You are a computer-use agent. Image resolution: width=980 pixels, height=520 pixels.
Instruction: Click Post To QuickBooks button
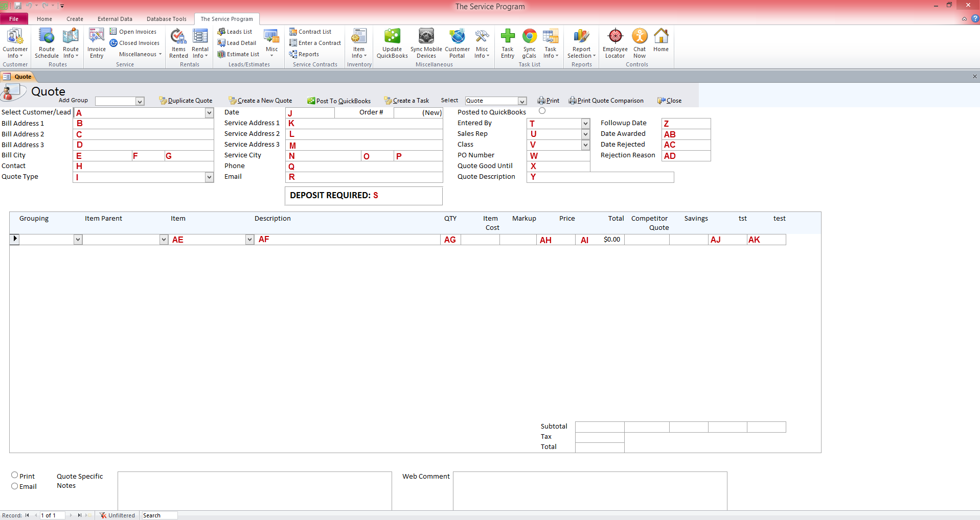tap(339, 101)
